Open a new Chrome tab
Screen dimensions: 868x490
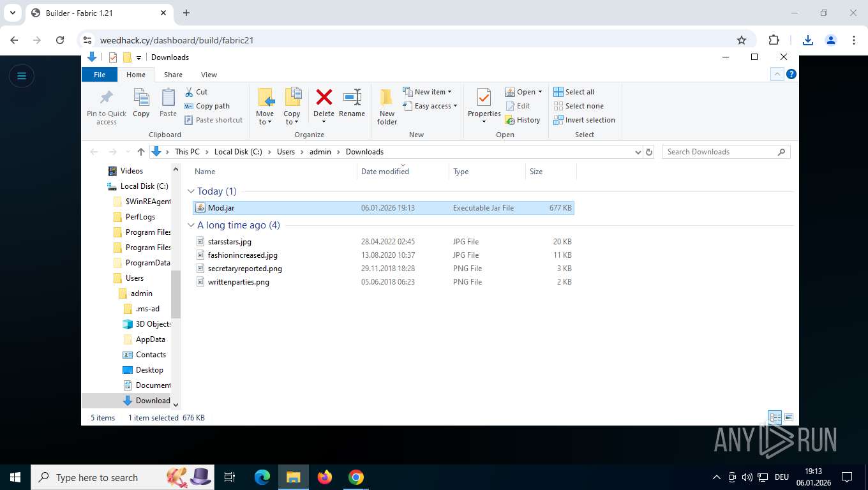click(x=186, y=13)
